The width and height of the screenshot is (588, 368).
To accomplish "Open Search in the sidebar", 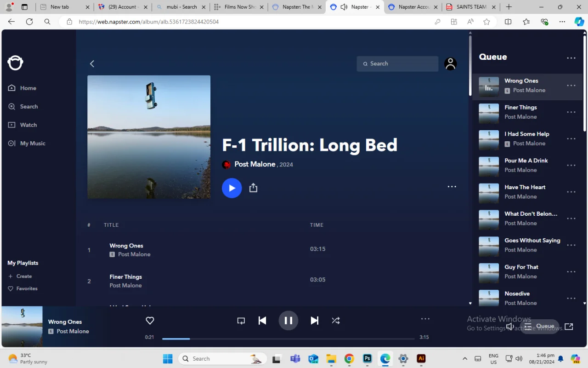I will [23, 107].
